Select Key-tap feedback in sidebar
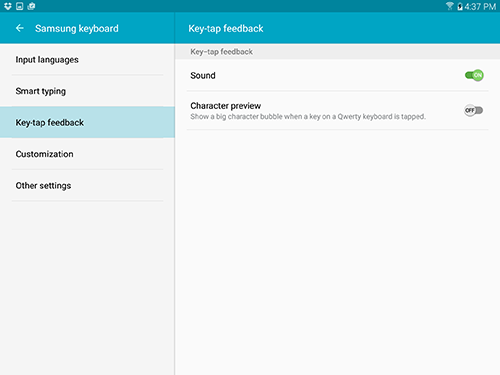Screen dimensions: 500x375 87,122
